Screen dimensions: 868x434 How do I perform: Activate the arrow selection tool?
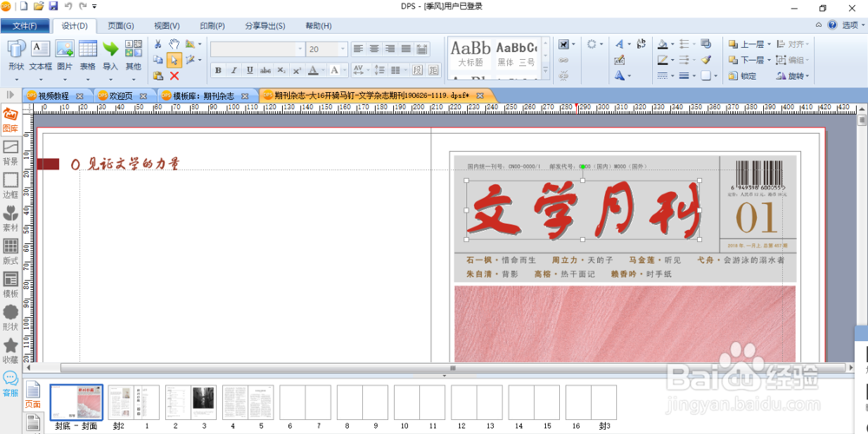coord(174,60)
